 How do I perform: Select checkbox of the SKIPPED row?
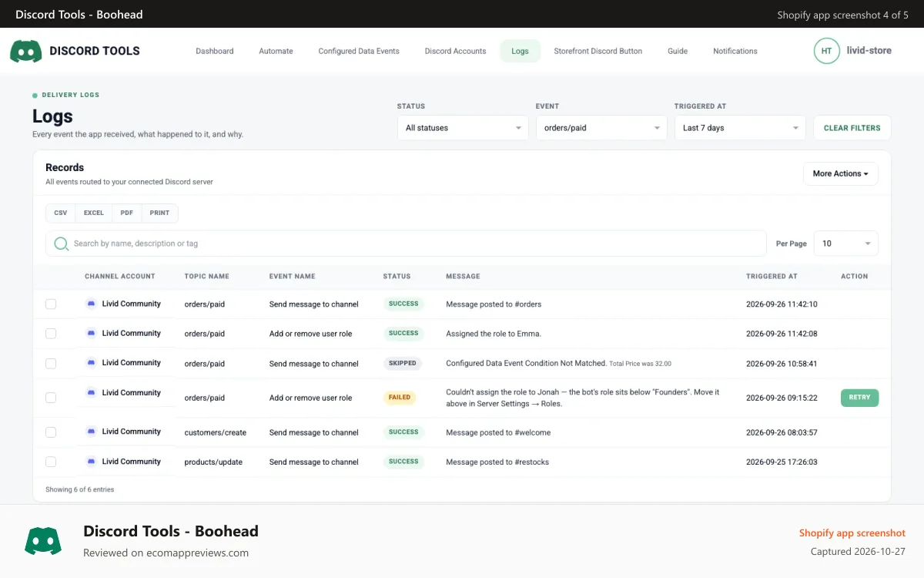pyautogui.click(x=51, y=363)
